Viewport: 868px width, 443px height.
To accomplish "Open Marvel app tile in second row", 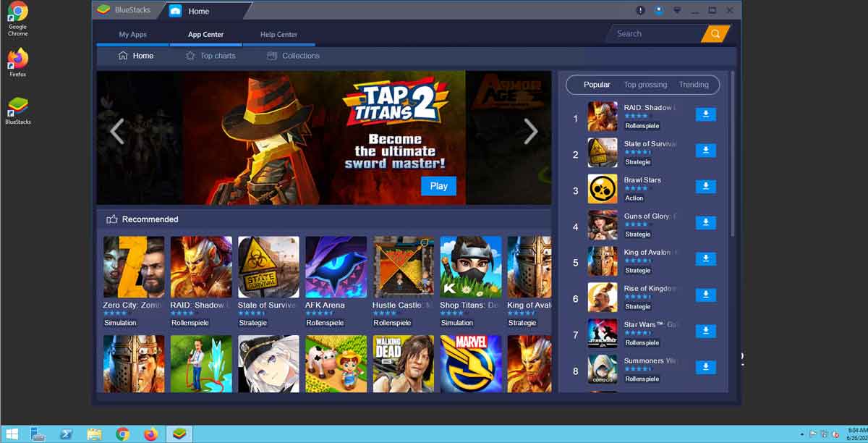I will [471, 363].
